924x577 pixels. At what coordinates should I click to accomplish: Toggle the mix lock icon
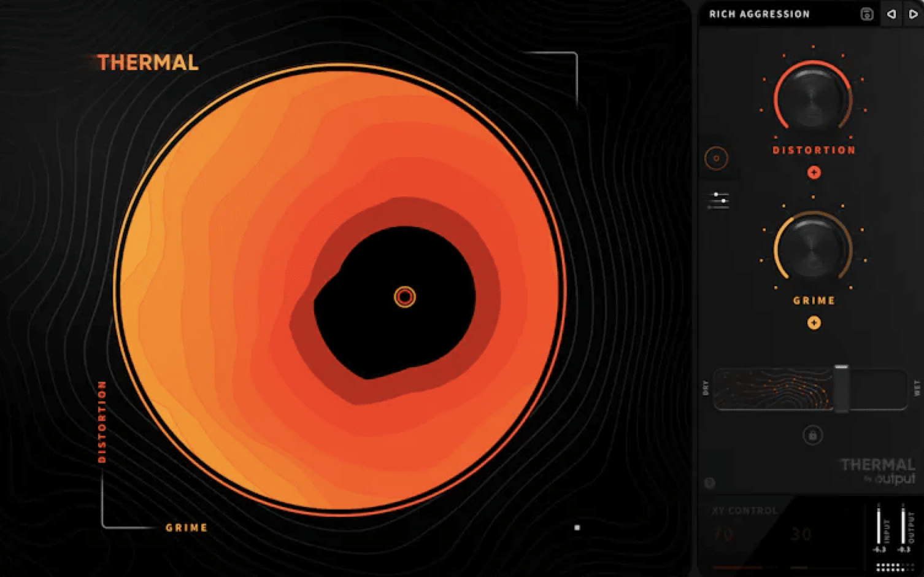tap(812, 436)
